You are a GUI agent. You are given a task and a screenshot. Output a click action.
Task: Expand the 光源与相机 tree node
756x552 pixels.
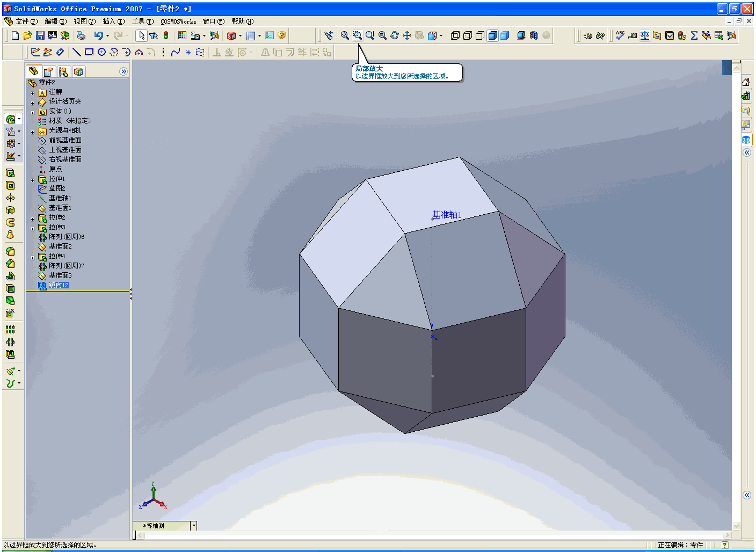[32, 132]
